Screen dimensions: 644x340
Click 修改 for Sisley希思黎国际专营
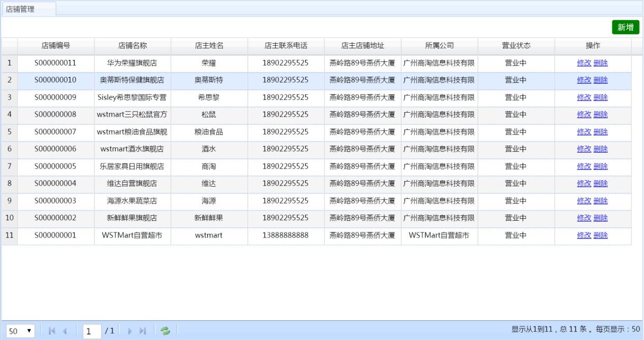tap(584, 97)
